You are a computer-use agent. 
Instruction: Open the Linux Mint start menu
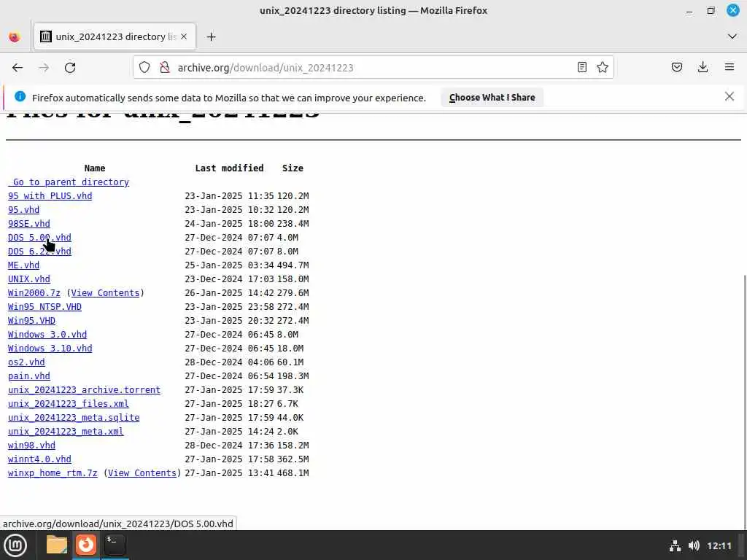pos(15,545)
